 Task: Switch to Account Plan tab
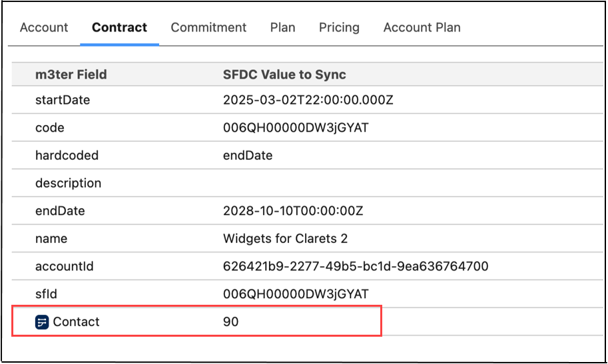coord(422,28)
